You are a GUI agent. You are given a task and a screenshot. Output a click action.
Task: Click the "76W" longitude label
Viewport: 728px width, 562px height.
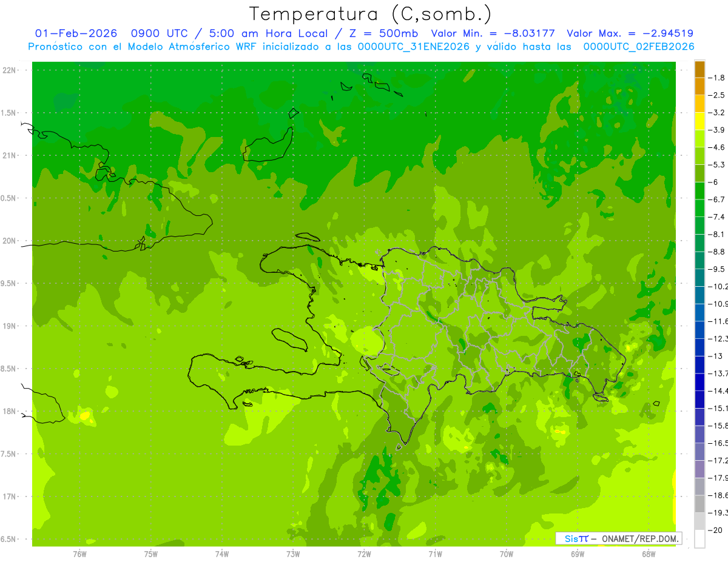point(79,554)
